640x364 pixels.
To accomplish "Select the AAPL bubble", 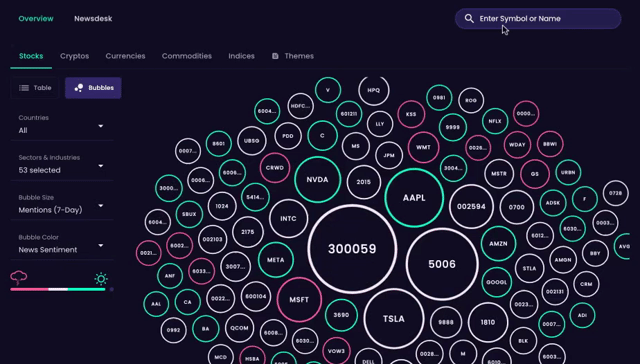I will click(x=414, y=198).
